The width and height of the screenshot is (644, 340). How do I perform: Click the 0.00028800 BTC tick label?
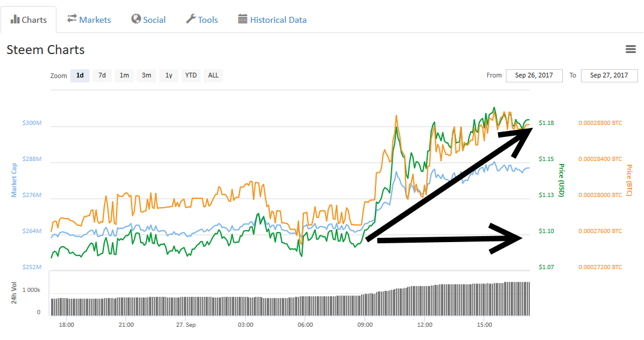(600, 123)
